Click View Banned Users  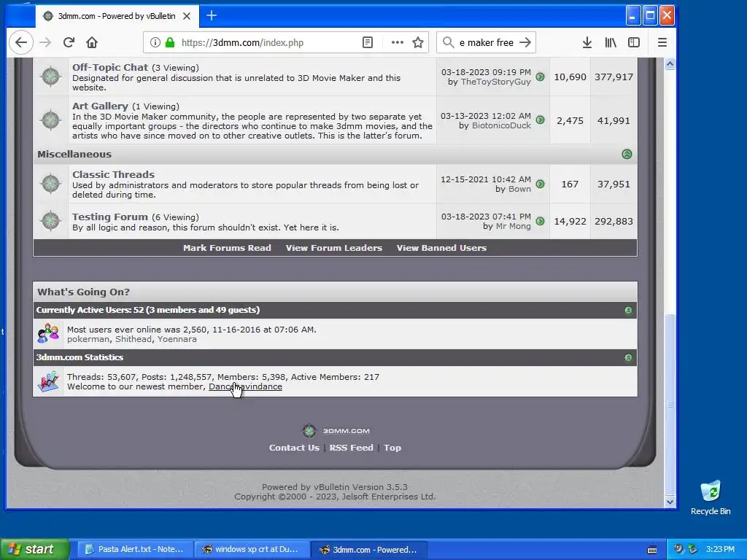tap(441, 248)
